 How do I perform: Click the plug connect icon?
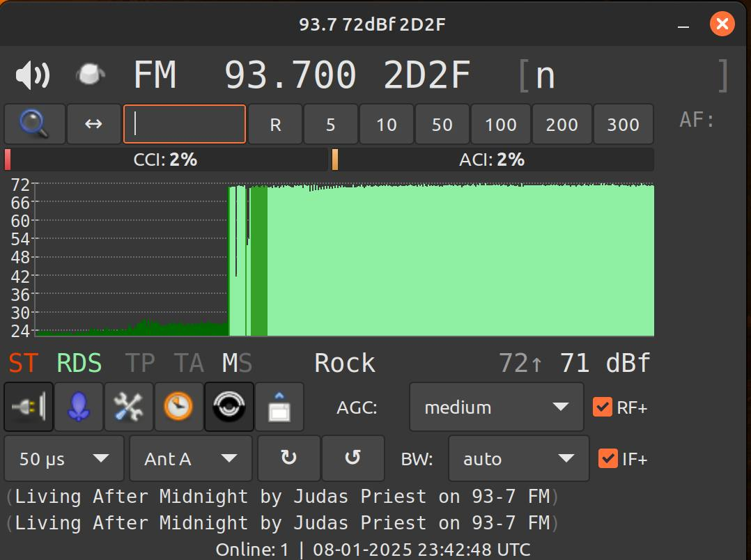pos(29,407)
